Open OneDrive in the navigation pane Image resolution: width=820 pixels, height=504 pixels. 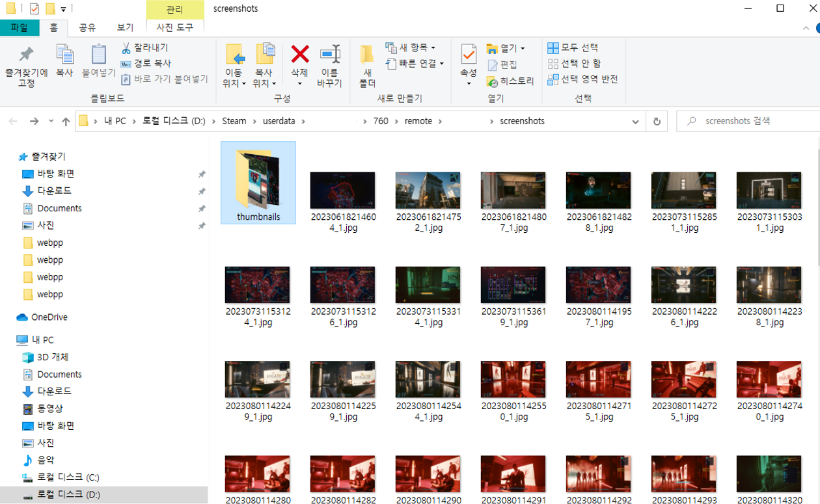[42, 317]
